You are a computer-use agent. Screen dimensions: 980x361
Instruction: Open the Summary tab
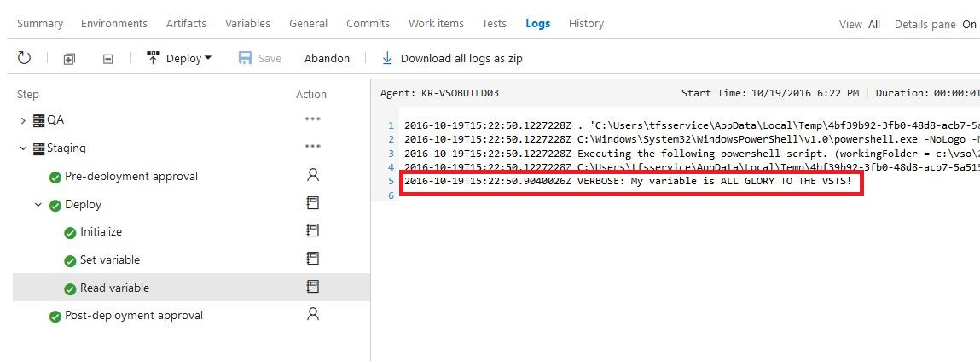[40, 24]
